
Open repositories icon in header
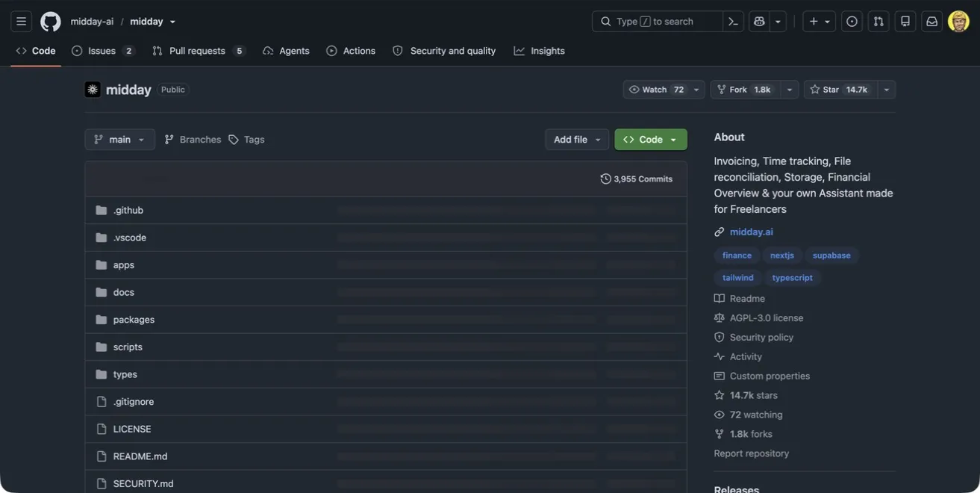click(x=905, y=22)
